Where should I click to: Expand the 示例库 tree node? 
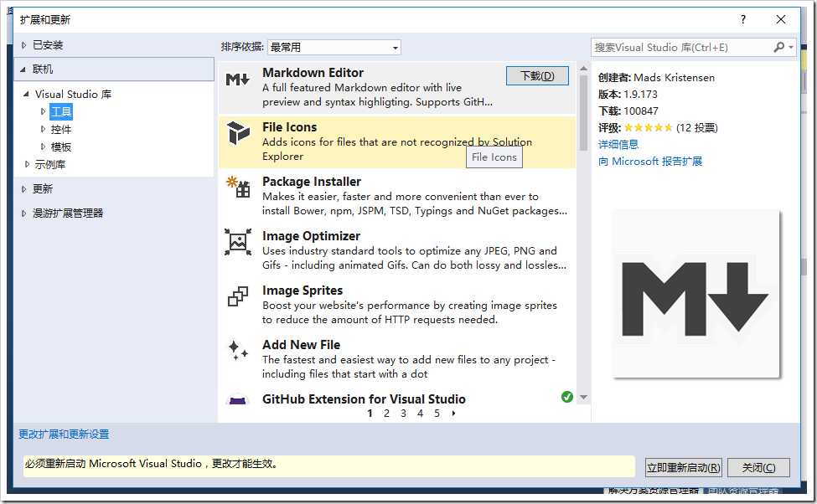pyautogui.click(x=27, y=165)
